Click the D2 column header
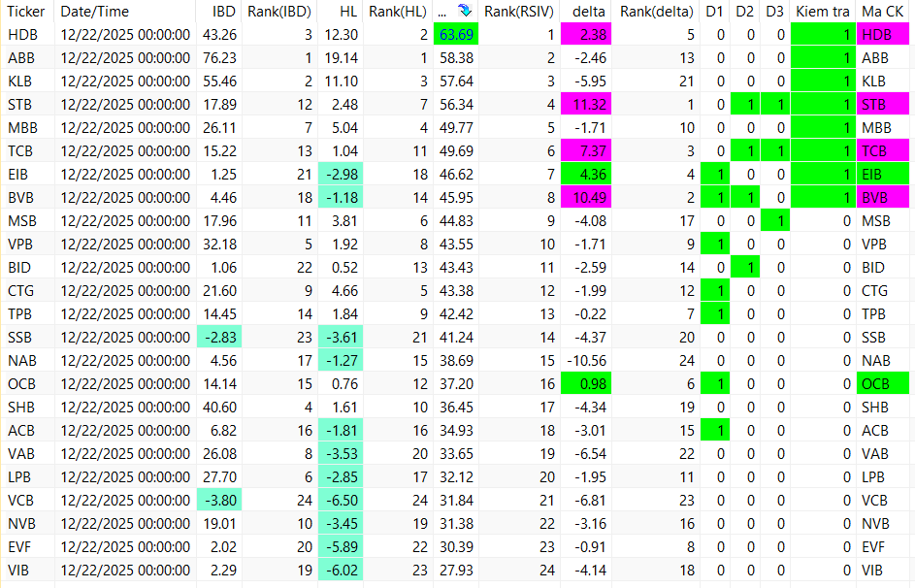The image size is (915, 588). click(744, 11)
